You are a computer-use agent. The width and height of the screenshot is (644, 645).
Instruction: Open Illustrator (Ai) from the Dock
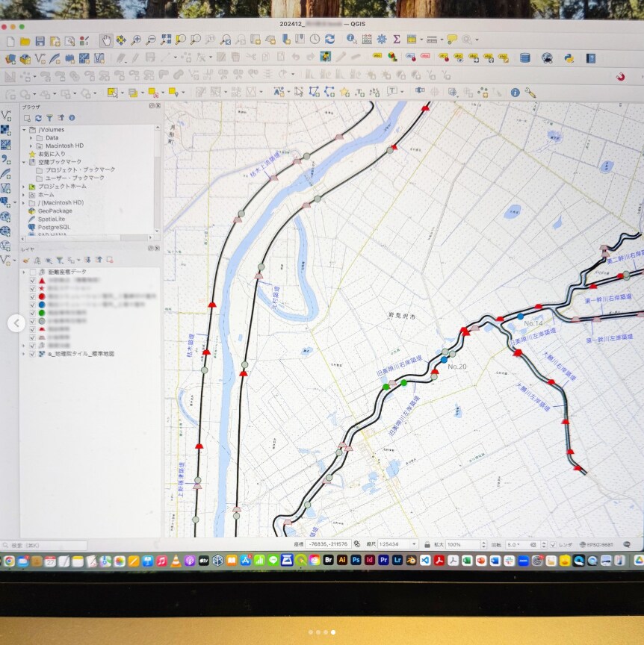click(x=342, y=560)
